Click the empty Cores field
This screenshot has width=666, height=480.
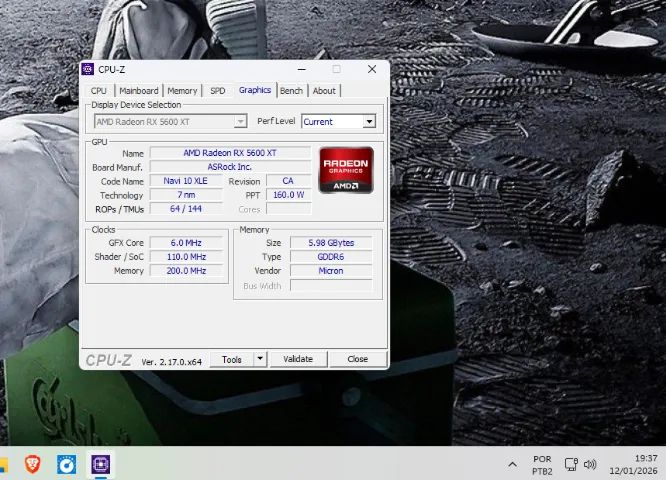tap(288, 209)
